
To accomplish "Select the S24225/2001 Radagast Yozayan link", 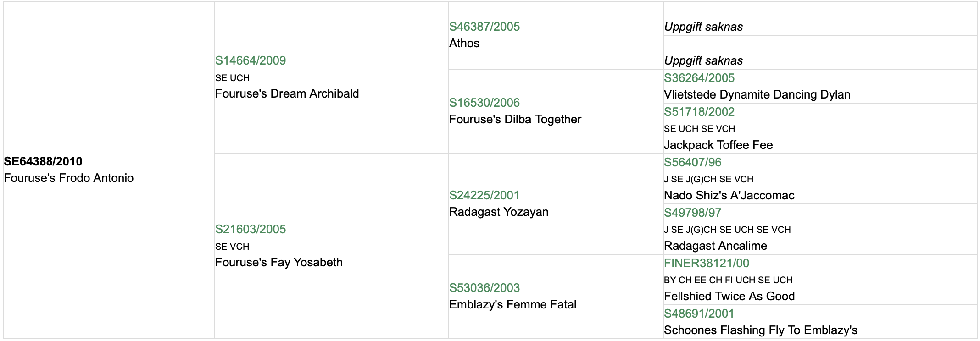I will (x=484, y=195).
